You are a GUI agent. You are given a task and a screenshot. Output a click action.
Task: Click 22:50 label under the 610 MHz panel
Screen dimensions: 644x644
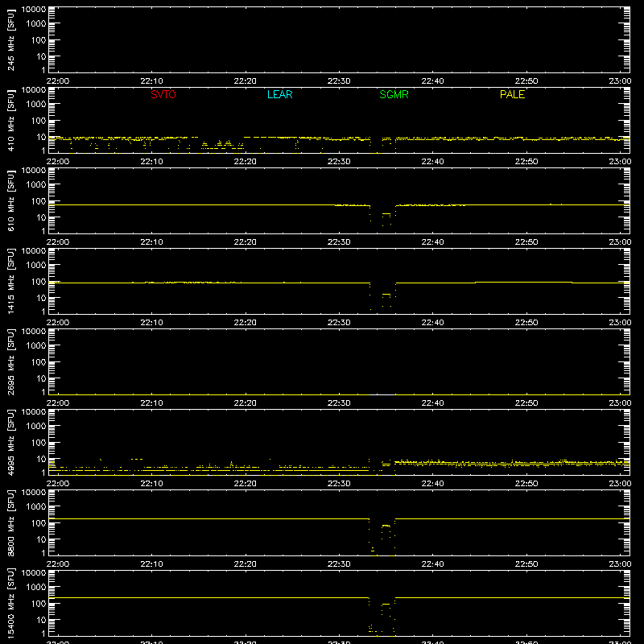pyautogui.click(x=526, y=242)
